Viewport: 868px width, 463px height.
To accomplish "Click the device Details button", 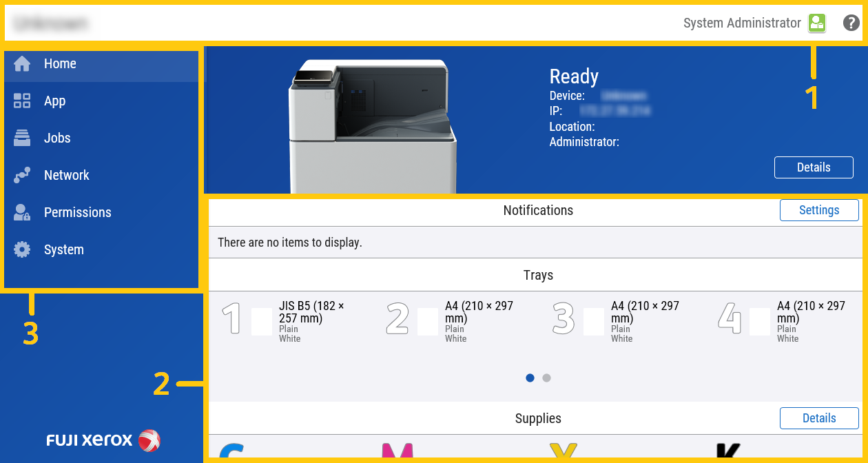I will [814, 167].
